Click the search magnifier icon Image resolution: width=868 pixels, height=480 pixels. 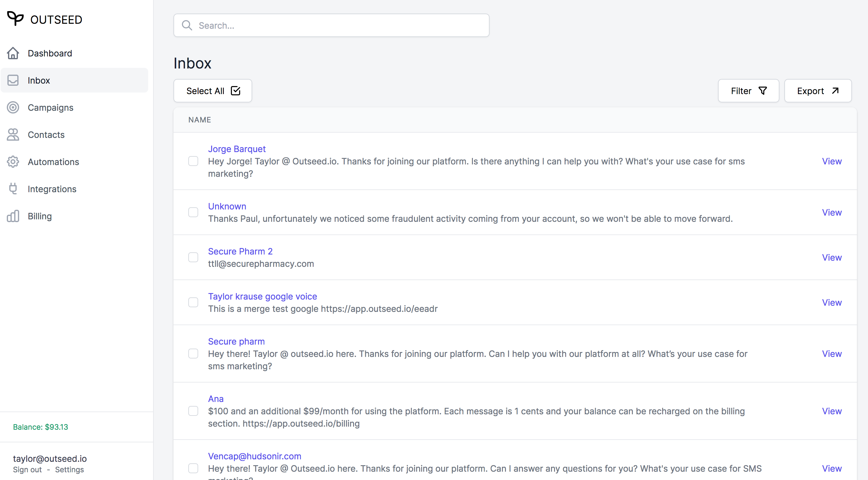coord(187,26)
